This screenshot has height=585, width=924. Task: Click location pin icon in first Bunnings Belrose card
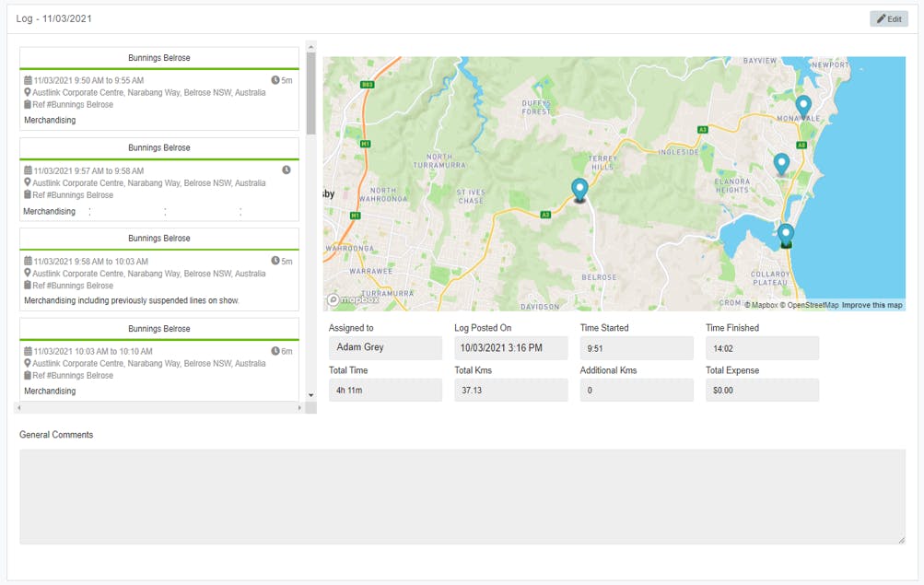(x=28, y=92)
